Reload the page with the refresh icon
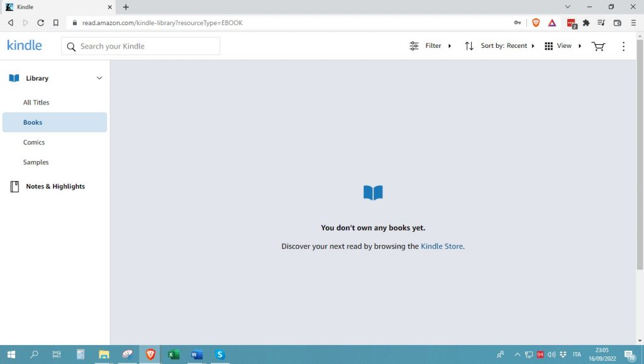This screenshot has height=364, width=644. 40,23
